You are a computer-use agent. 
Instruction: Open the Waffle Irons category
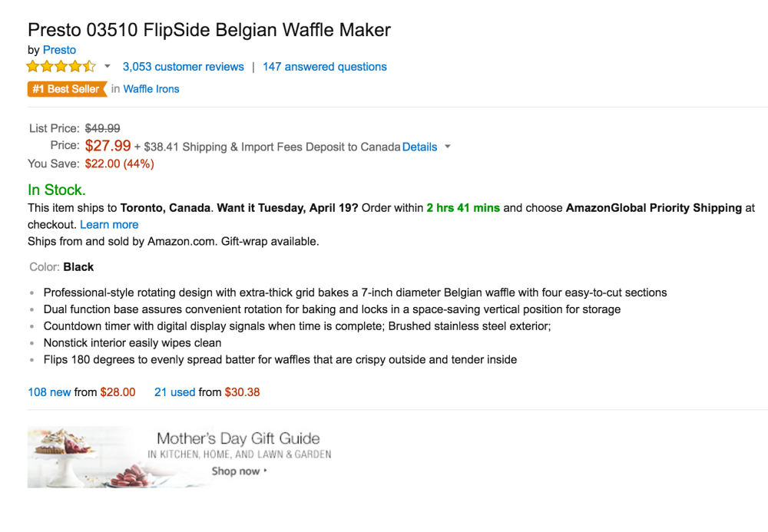(x=151, y=89)
